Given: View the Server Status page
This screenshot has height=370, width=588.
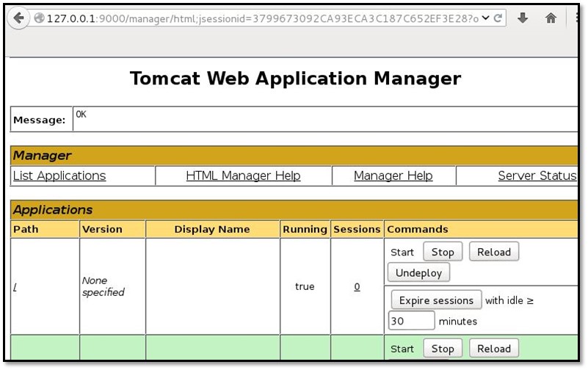Looking at the screenshot, I should (537, 176).
